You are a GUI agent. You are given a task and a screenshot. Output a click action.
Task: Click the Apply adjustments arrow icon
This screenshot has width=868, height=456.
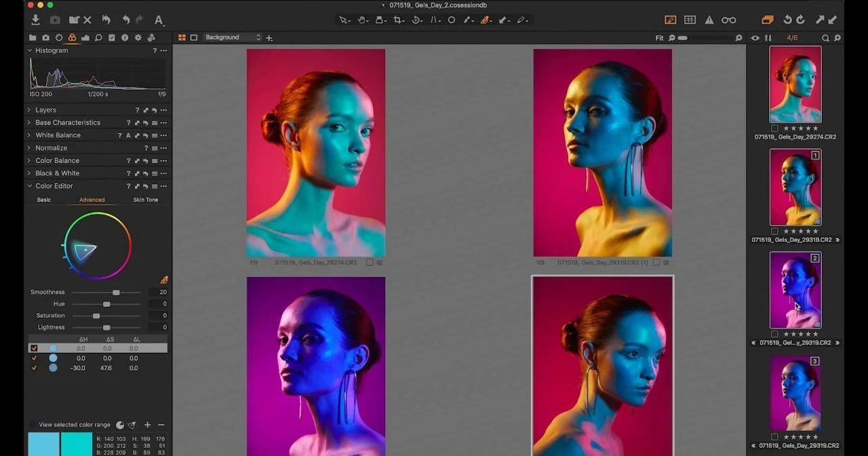833,20
